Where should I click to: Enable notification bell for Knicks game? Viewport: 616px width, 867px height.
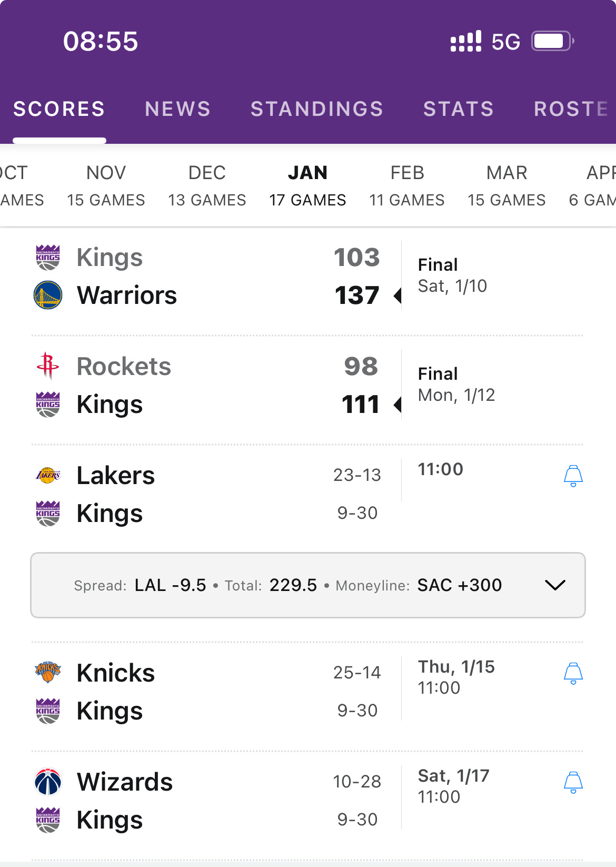click(x=573, y=673)
